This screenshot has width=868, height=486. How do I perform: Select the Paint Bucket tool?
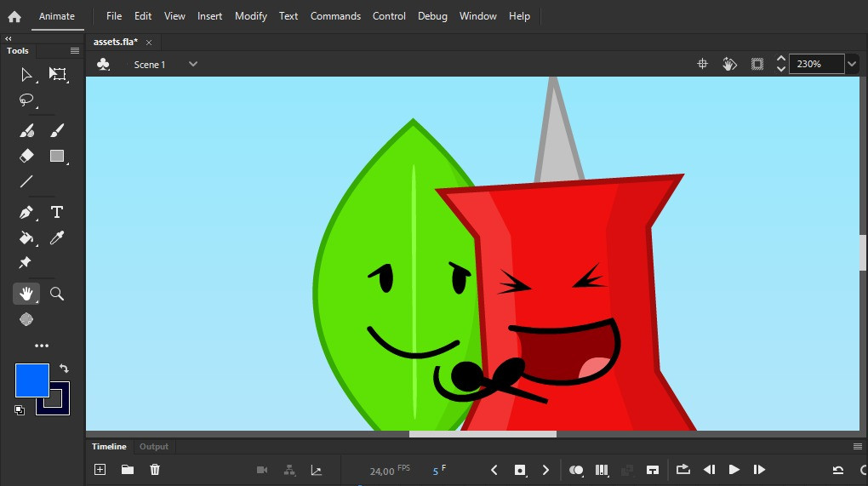pos(26,238)
